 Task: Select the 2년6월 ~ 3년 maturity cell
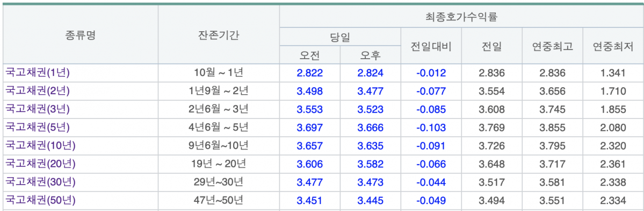point(219,109)
